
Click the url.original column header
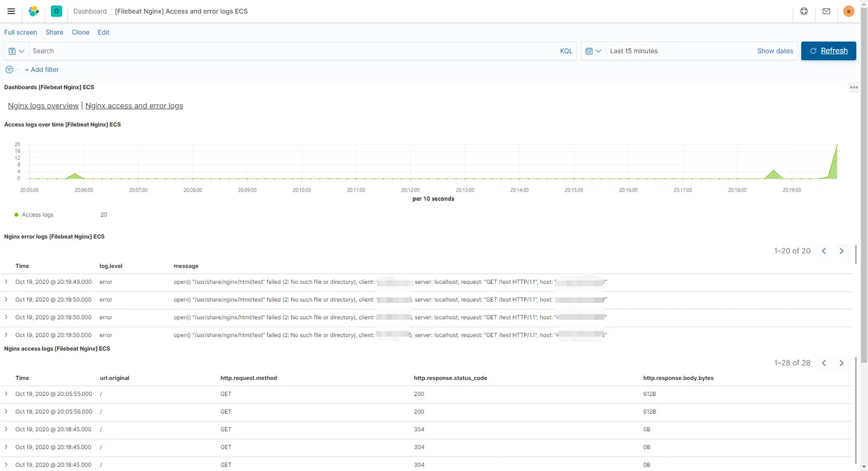click(115, 378)
